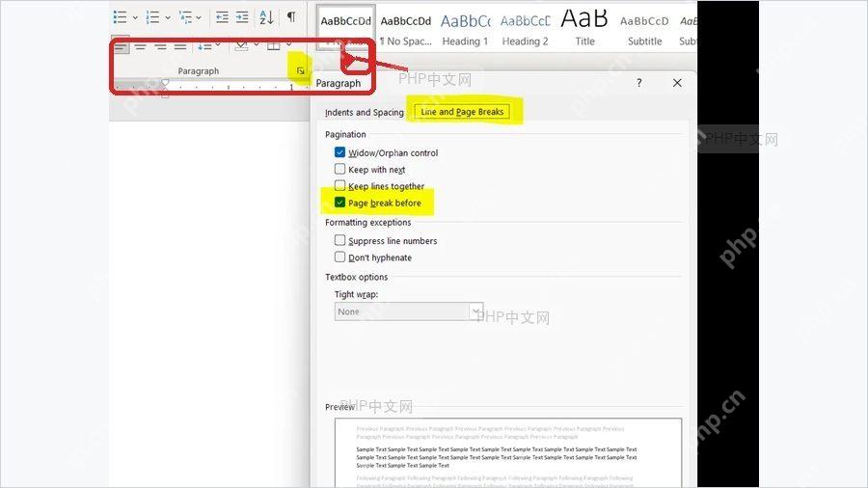Open Paragraph Settings dialog launcher
This screenshot has width=868, height=488.
[x=300, y=70]
